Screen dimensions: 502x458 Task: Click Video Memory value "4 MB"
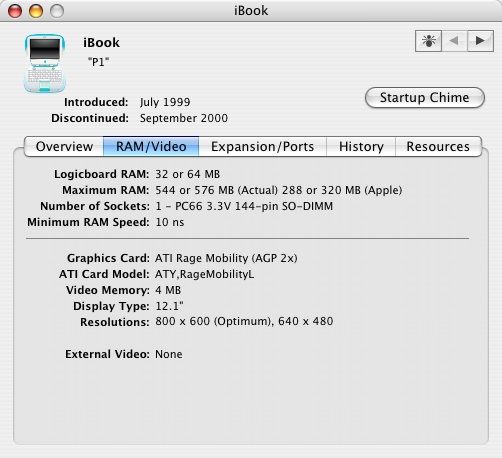tap(168, 290)
